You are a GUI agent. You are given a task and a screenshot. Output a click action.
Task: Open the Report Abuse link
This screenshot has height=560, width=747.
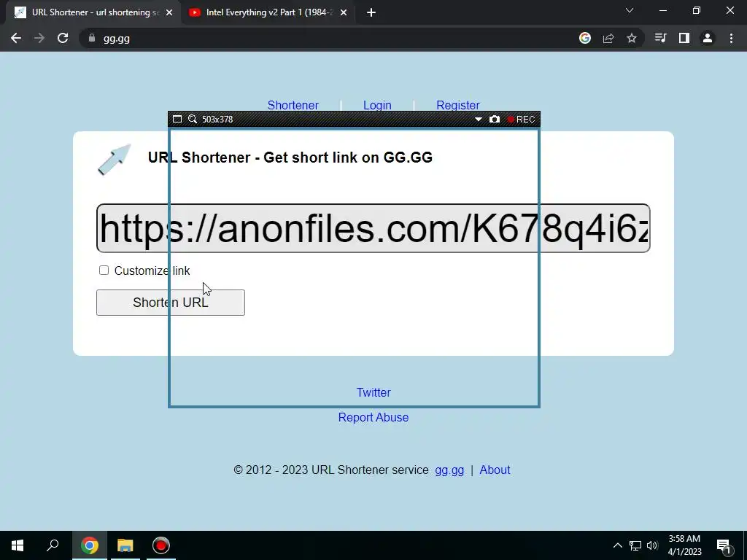(373, 417)
